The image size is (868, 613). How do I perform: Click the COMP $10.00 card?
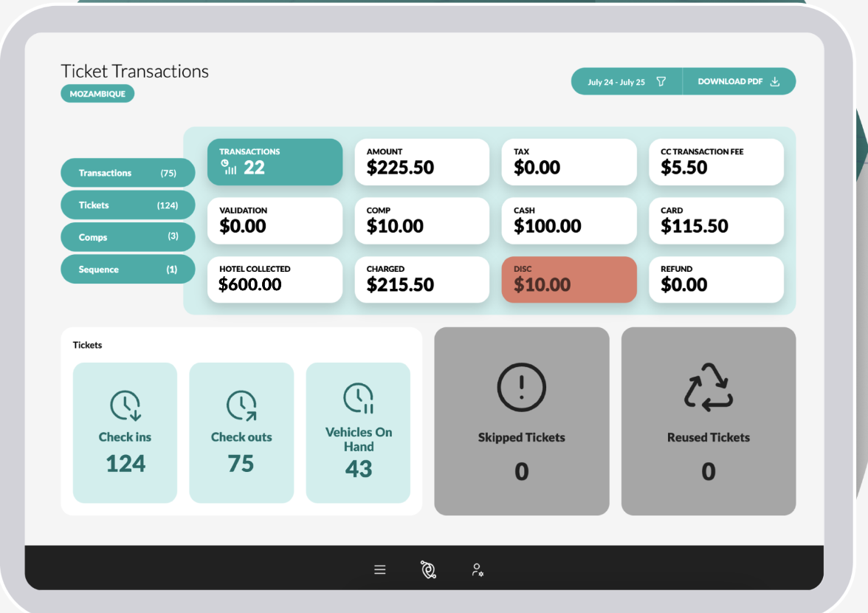[422, 221]
